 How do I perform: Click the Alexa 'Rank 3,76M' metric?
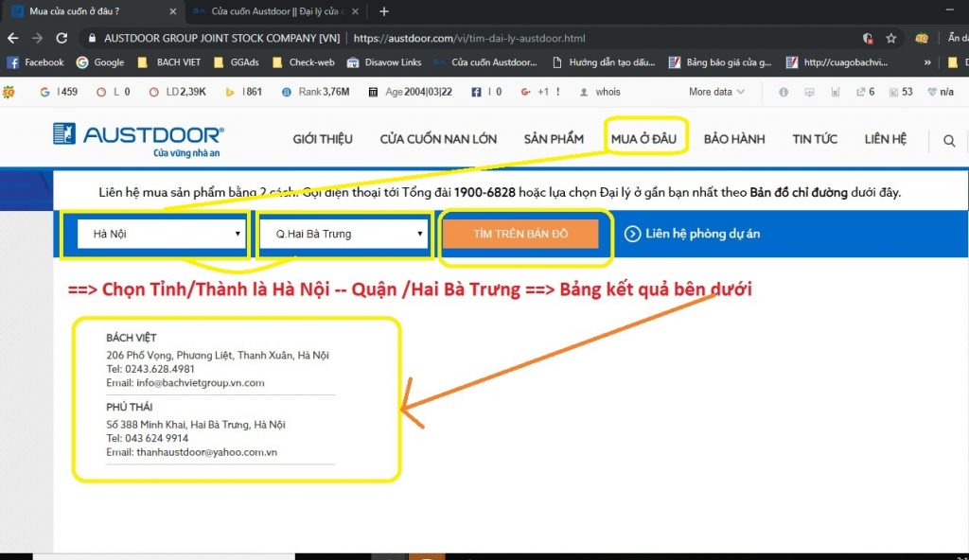315,92
